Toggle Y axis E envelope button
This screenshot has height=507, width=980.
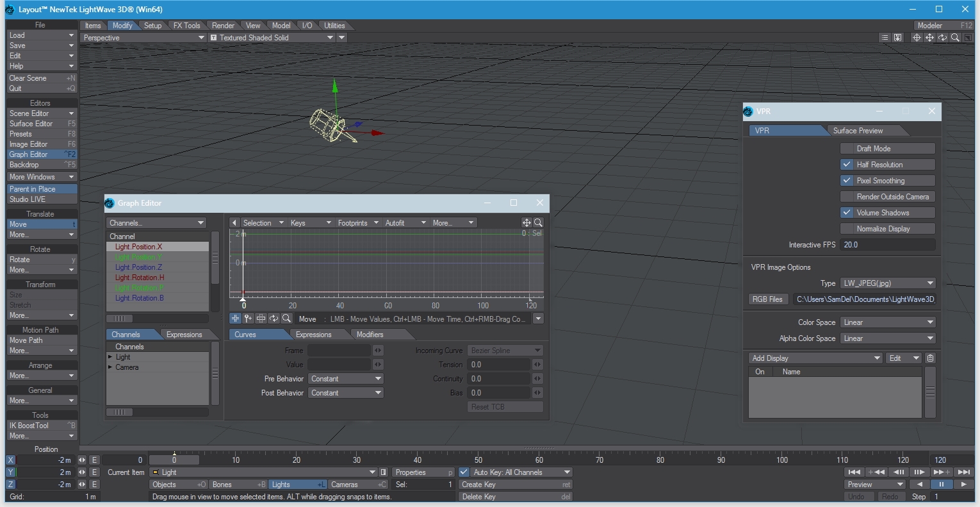[x=94, y=472]
